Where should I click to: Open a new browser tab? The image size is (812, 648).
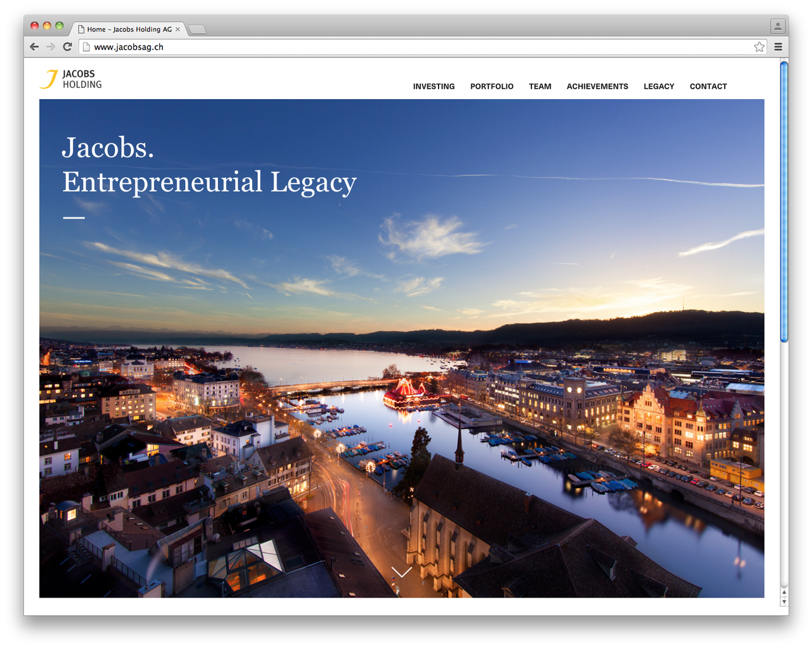tap(197, 30)
